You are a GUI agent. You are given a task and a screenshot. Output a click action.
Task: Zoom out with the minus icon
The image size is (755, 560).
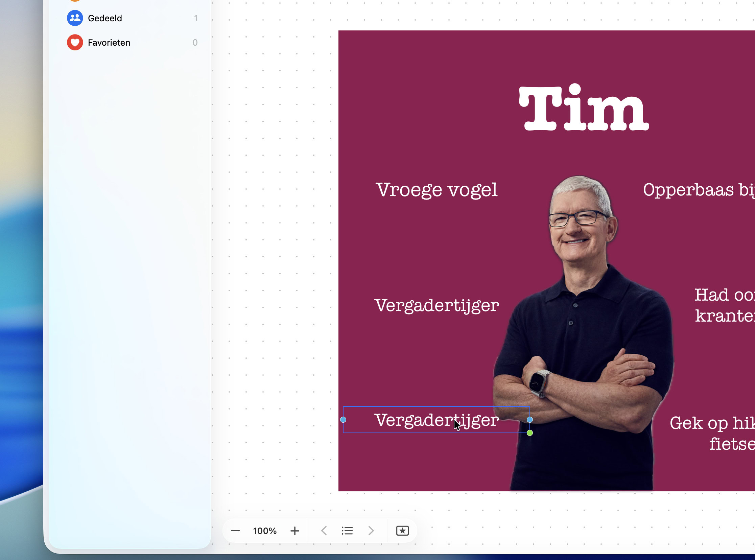[235, 531]
